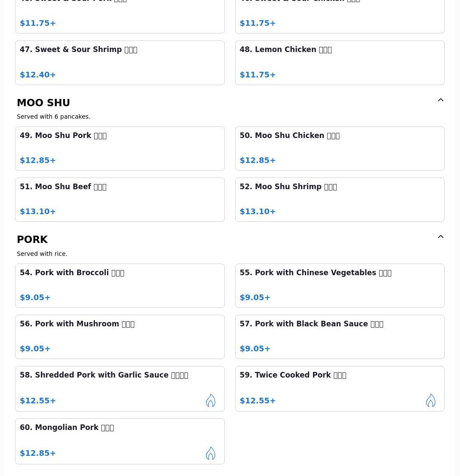The image size is (460, 476).
Task: Select 54. Pork with Broccoli
Action: click(120, 286)
